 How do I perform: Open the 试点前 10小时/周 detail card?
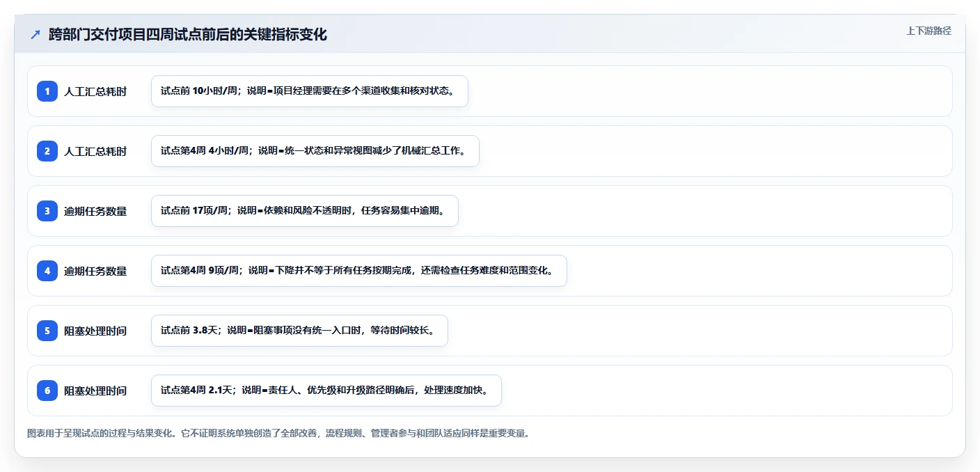click(310, 91)
